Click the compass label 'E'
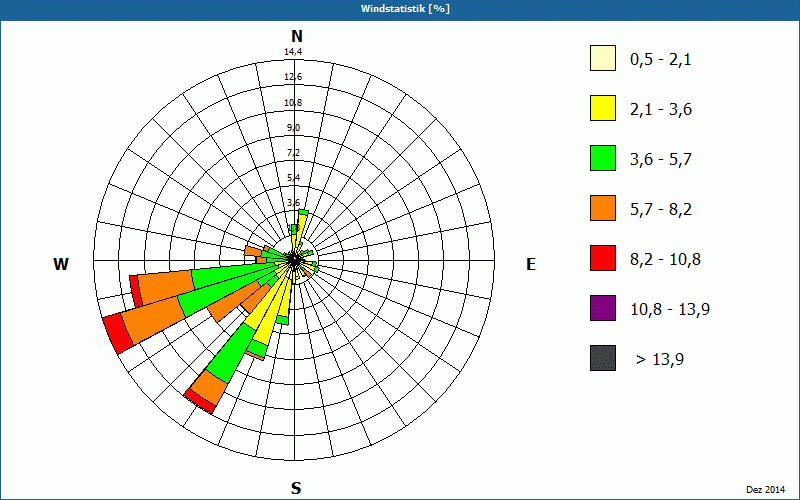This screenshot has width=800, height=500. (x=531, y=264)
